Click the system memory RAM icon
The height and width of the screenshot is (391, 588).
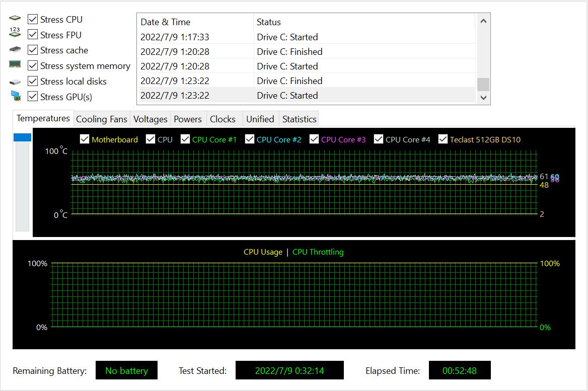tap(15, 64)
